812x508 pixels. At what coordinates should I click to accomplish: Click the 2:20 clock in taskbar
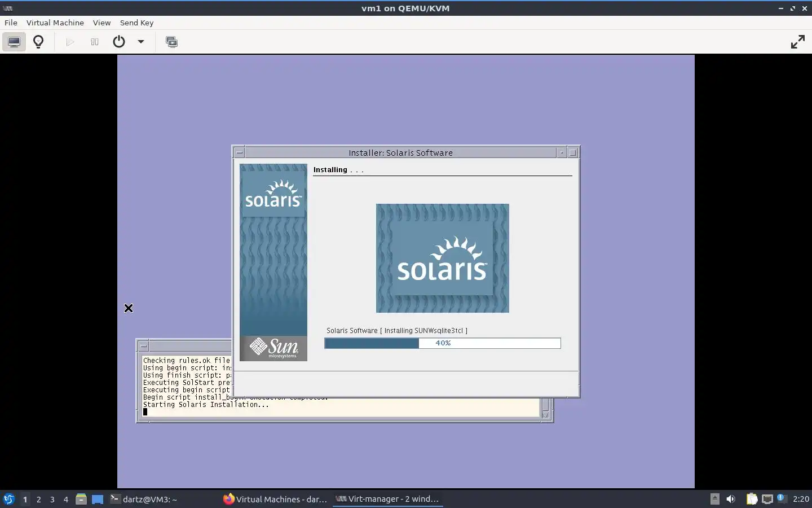coord(801,499)
